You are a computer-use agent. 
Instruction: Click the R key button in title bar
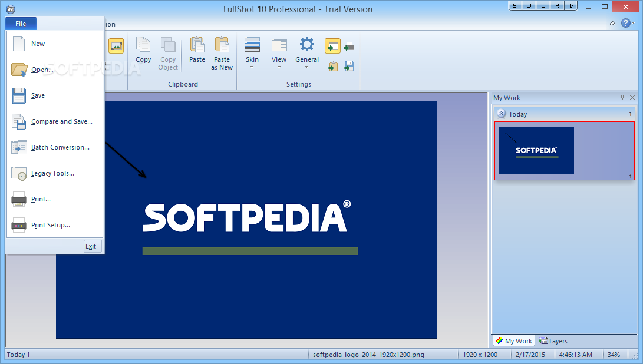click(x=557, y=6)
